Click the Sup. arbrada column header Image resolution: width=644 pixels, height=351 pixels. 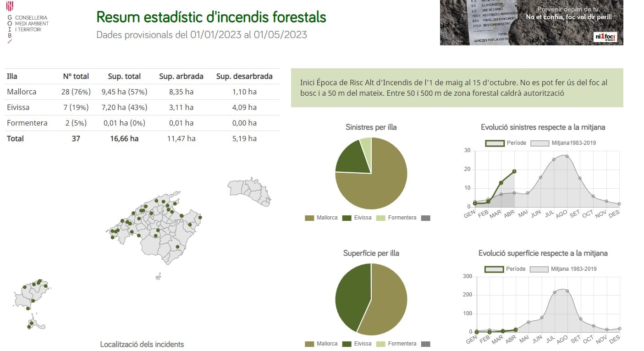tap(181, 76)
